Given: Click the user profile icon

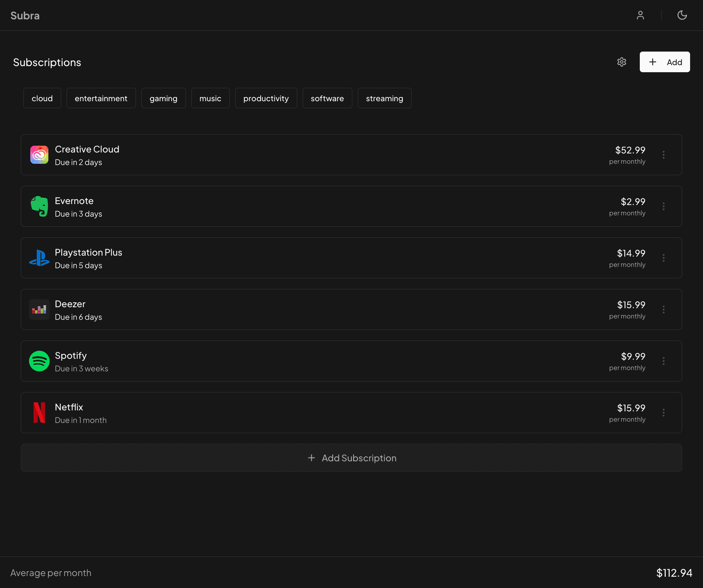Looking at the screenshot, I should (x=640, y=15).
